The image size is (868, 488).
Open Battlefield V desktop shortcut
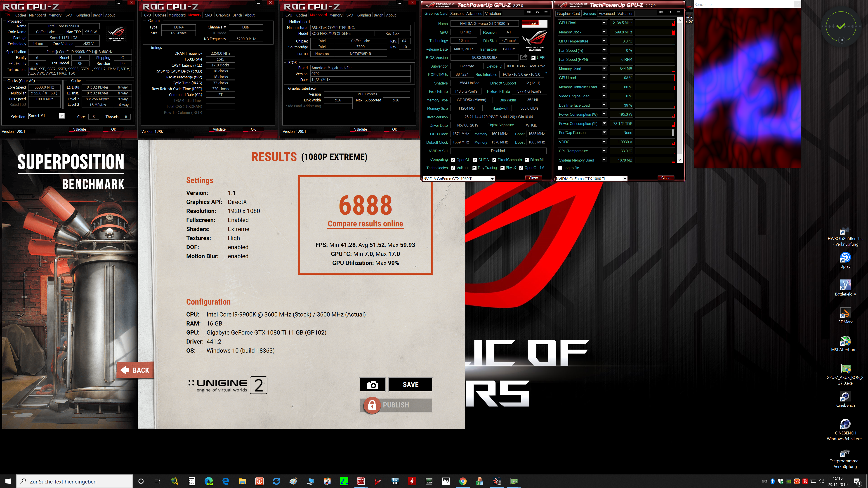pyautogui.click(x=845, y=288)
